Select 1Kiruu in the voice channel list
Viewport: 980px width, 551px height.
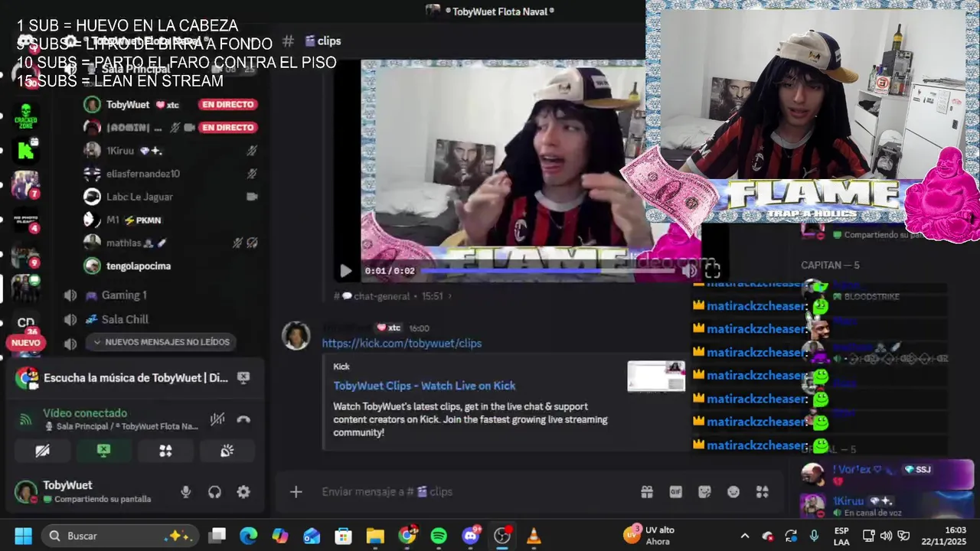point(120,151)
